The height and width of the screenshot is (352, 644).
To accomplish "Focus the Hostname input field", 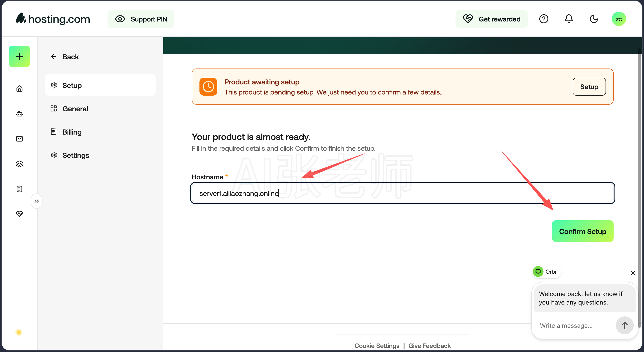I will coord(402,193).
